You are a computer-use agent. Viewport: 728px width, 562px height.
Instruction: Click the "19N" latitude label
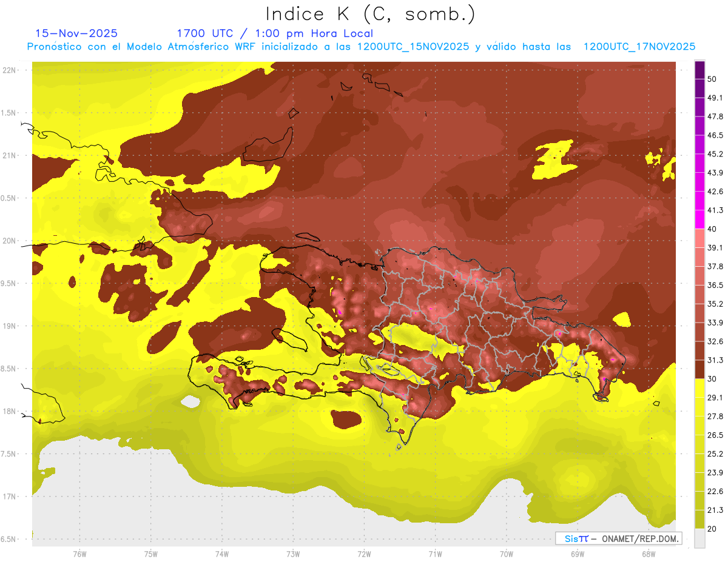pyautogui.click(x=10, y=326)
